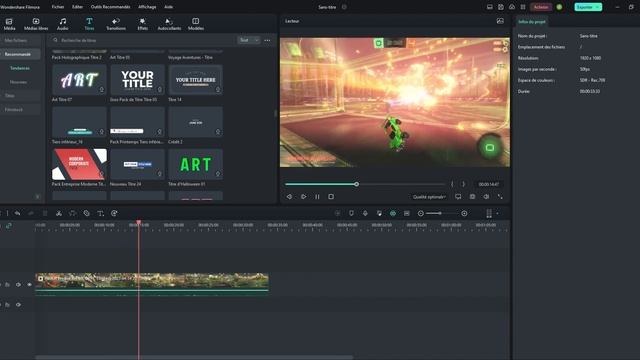
Task: Expand the Filmstock sidebar category
Action: [20, 109]
